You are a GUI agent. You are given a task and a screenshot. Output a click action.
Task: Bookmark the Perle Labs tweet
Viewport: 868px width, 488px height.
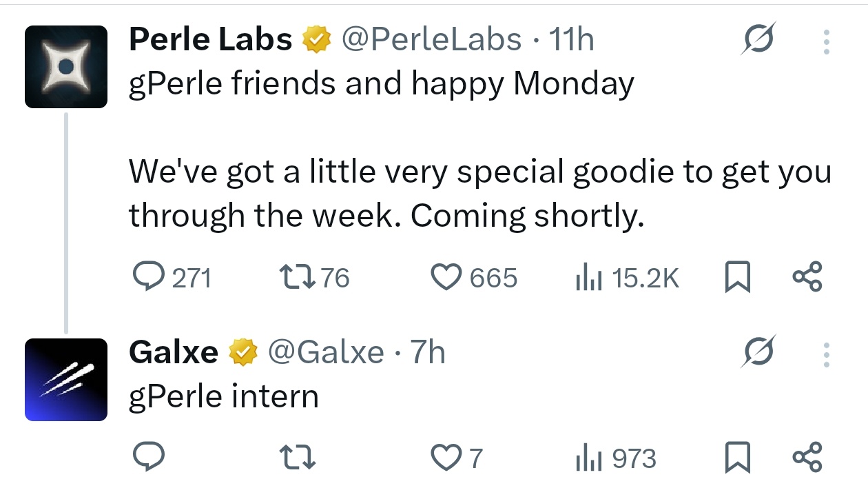point(737,278)
